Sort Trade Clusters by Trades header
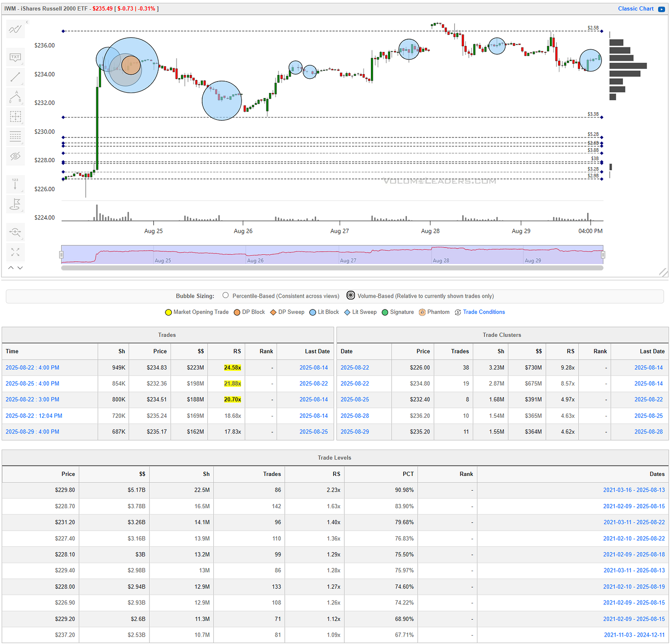671x644 pixels. pos(459,351)
